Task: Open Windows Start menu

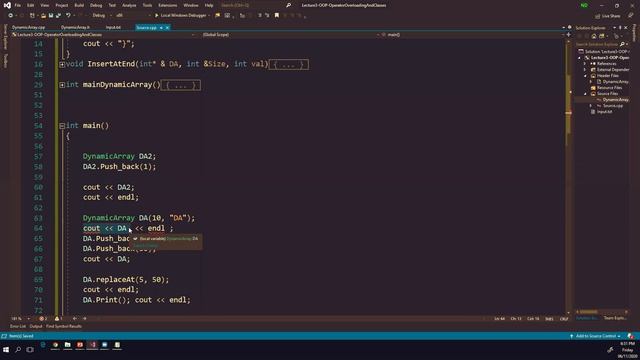Action: (6, 350)
